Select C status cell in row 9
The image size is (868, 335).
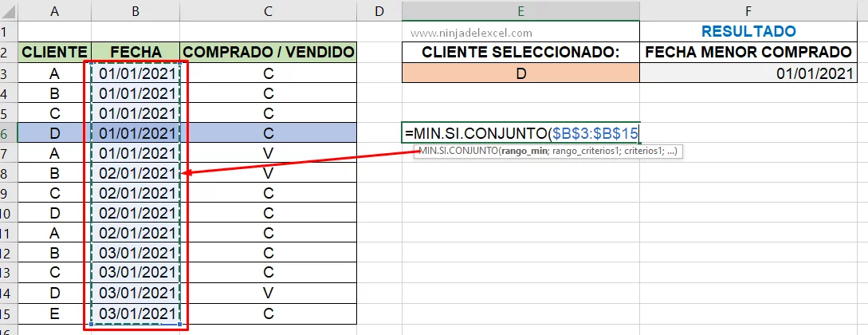coord(269,193)
